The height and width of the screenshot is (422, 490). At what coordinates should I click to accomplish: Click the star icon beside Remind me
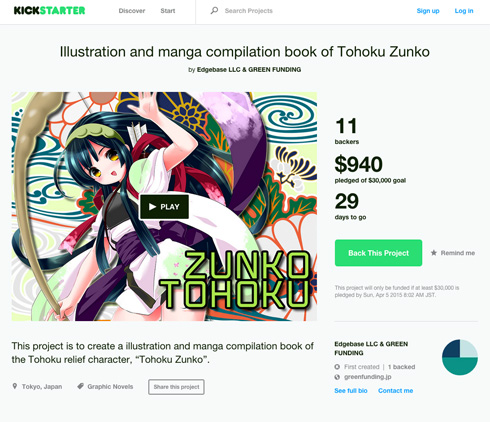click(433, 253)
